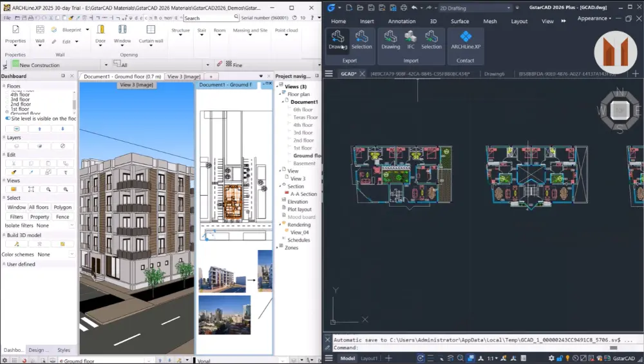Click the help question mark icon

click(x=312, y=17)
